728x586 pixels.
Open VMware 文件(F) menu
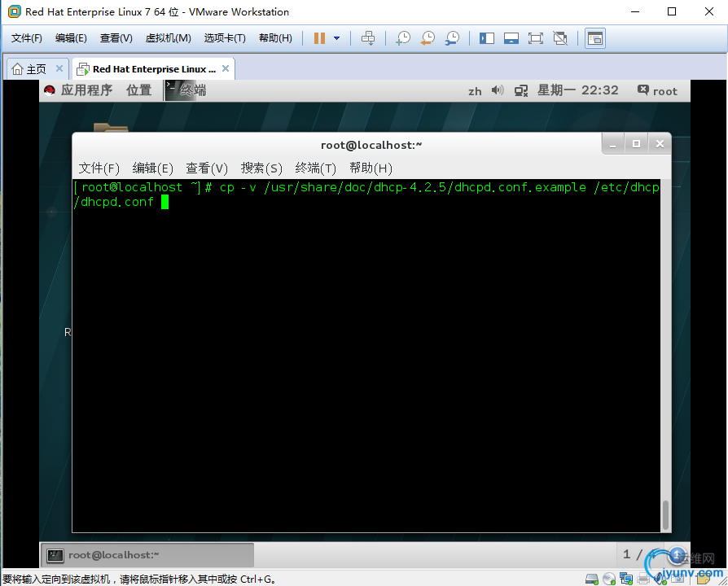tap(26, 38)
